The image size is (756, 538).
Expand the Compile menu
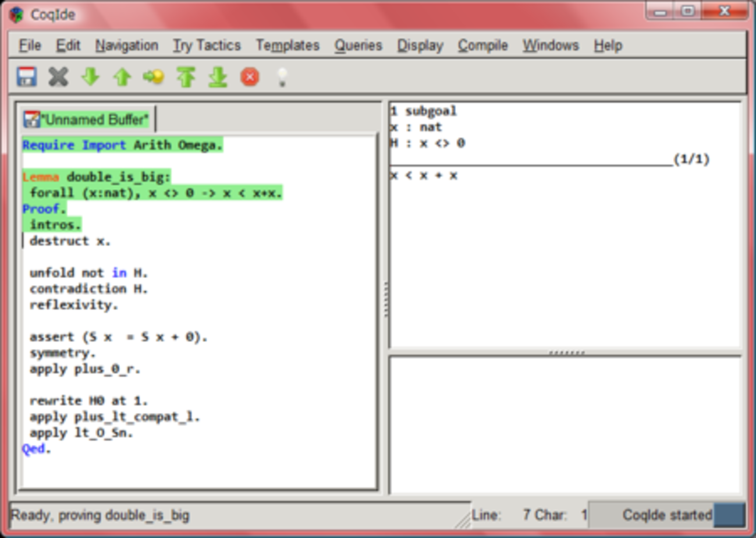[482, 45]
